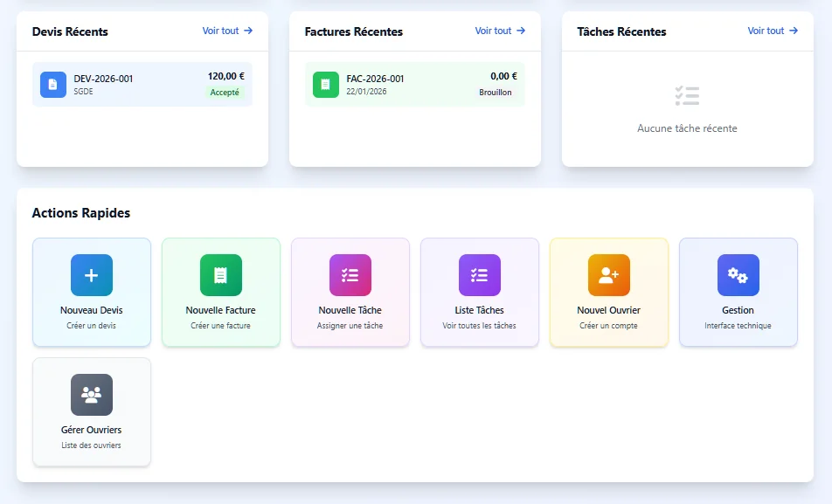Screen dimensions: 832x504
Task: Click the Factures Récentes heading
Action: pyautogui.click(x=354, y=31)
